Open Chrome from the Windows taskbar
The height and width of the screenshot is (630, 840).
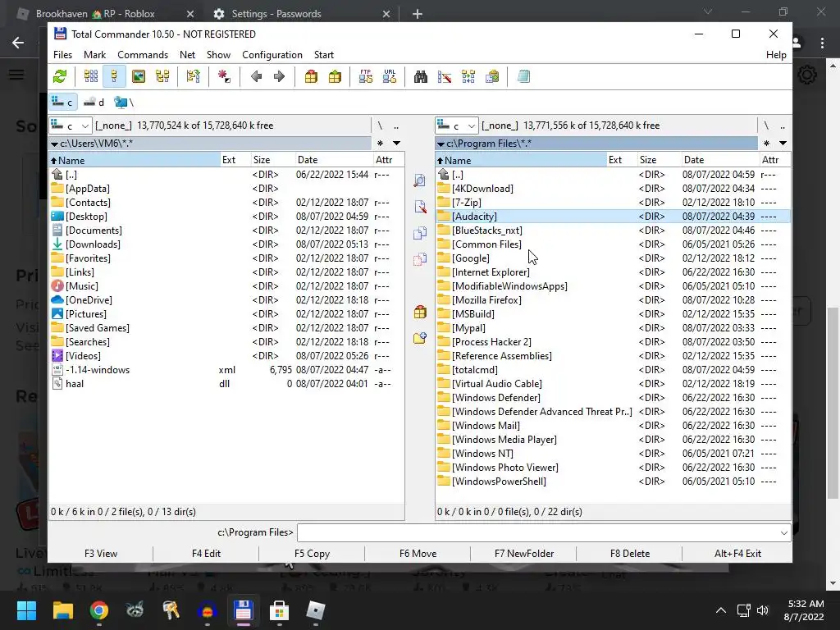[x=99, y=610]
